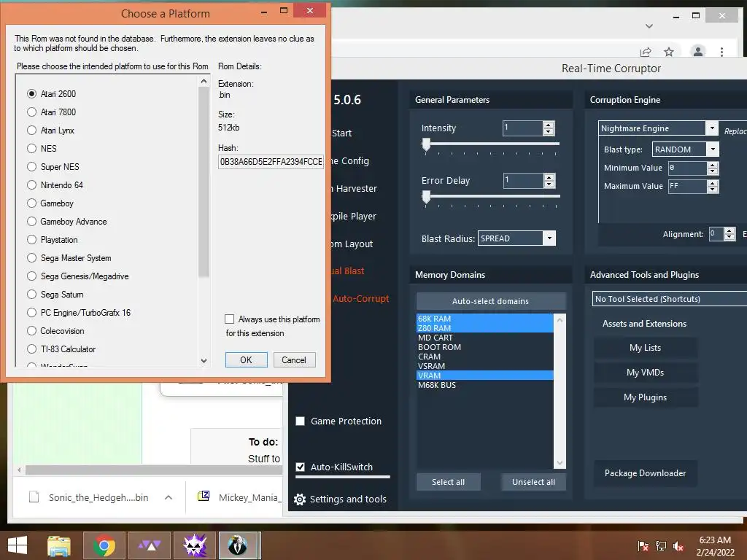Select BOOT ROM memory domain
The height and width of the screenshot is (560, 747).
coord(485,347)
